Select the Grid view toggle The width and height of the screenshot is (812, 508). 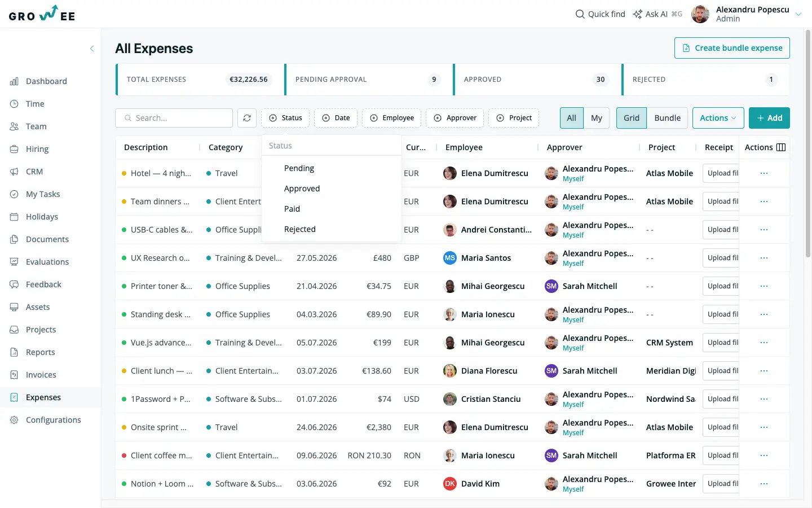pos(632,118)
